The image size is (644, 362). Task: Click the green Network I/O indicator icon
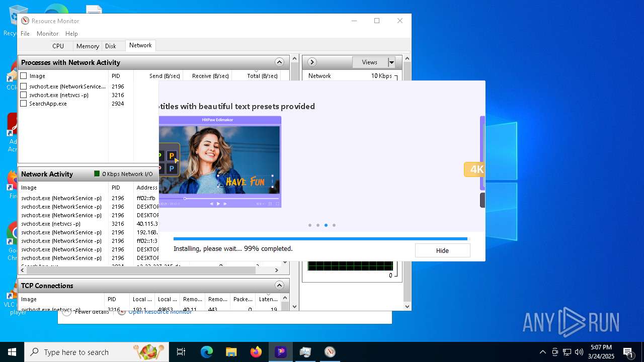(97, 174)
